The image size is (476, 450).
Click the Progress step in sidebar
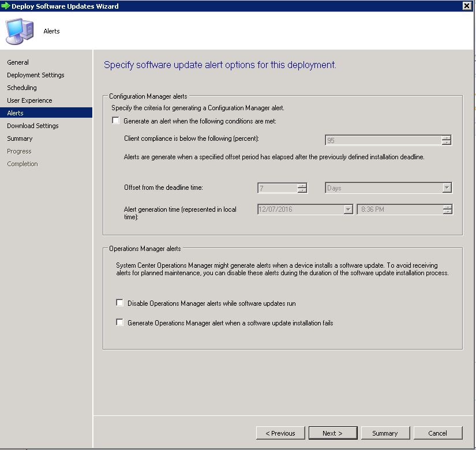tap(19, 151)
